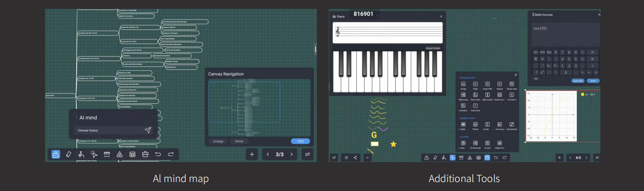Open the toolbox icon in left toolbar
The height and width of the screenshot is (191, 644).
(x=145, y=154)
